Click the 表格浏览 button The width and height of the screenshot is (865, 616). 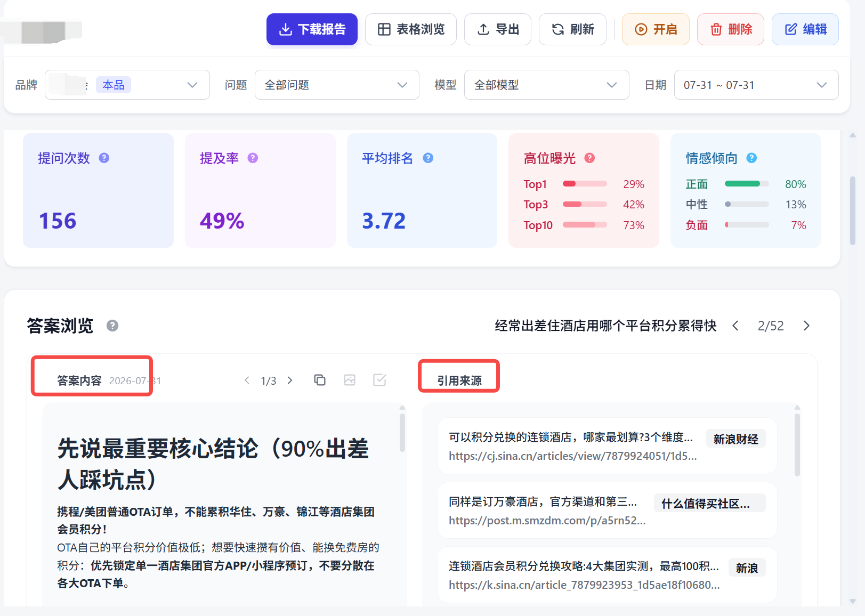(411, 29)
